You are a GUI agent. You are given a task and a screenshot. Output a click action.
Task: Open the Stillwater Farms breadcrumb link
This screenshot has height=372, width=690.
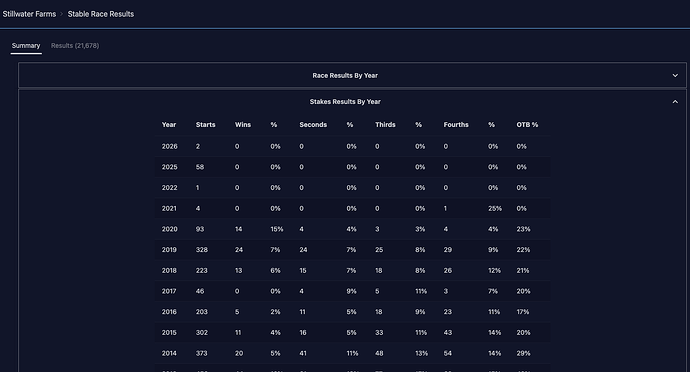point(29,14)
